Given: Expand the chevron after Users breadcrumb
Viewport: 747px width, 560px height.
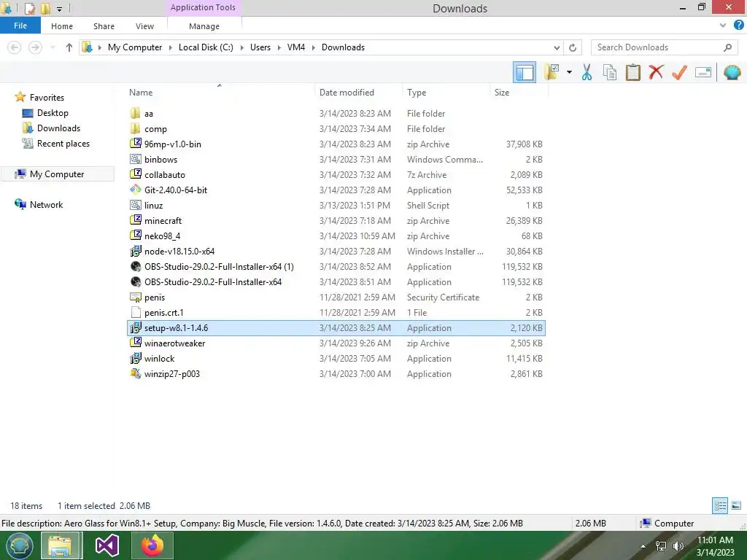Looking at the screenshot, I should click(x=279, y=47).
